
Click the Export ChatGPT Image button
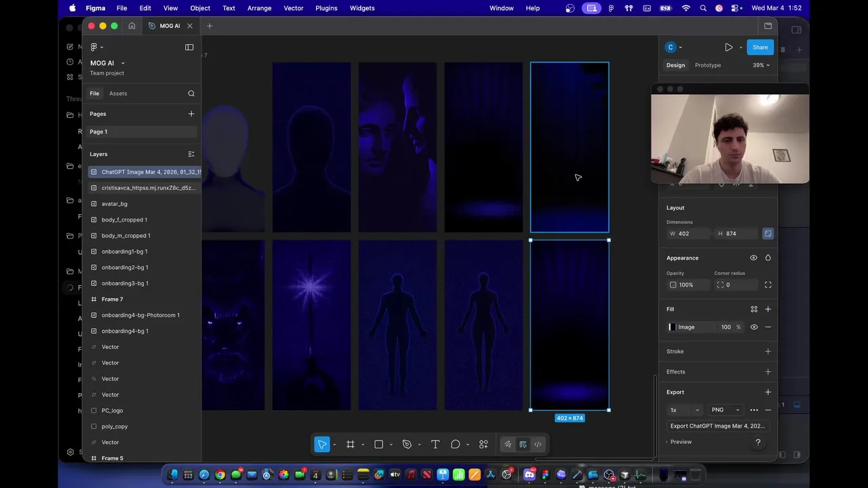717,426
